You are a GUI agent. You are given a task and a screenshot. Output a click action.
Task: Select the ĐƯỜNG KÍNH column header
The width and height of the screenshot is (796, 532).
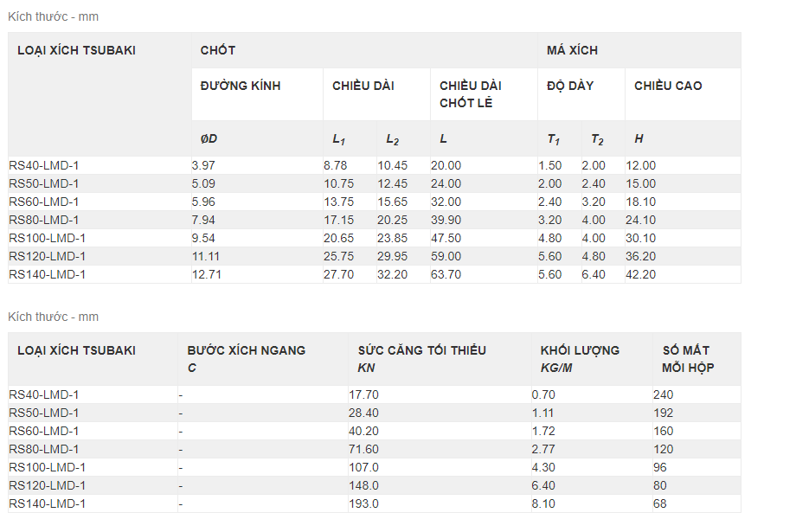coord(241,87)
